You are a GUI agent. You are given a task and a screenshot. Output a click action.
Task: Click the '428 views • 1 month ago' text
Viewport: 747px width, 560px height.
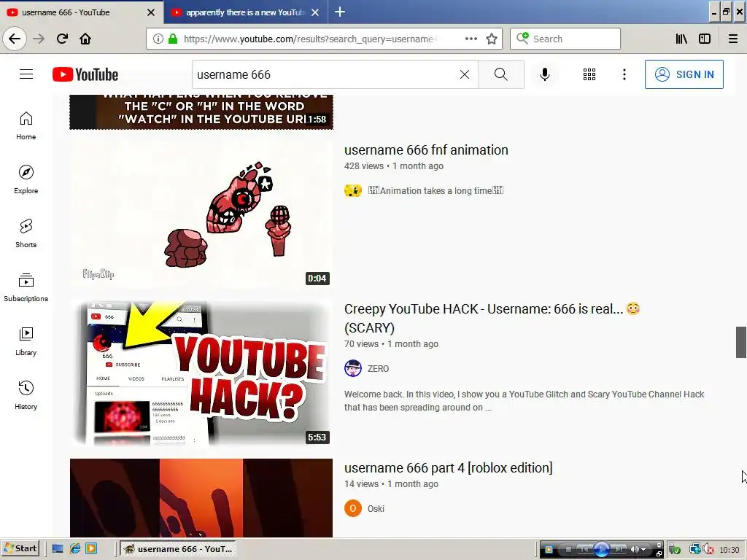coord(393,166)
